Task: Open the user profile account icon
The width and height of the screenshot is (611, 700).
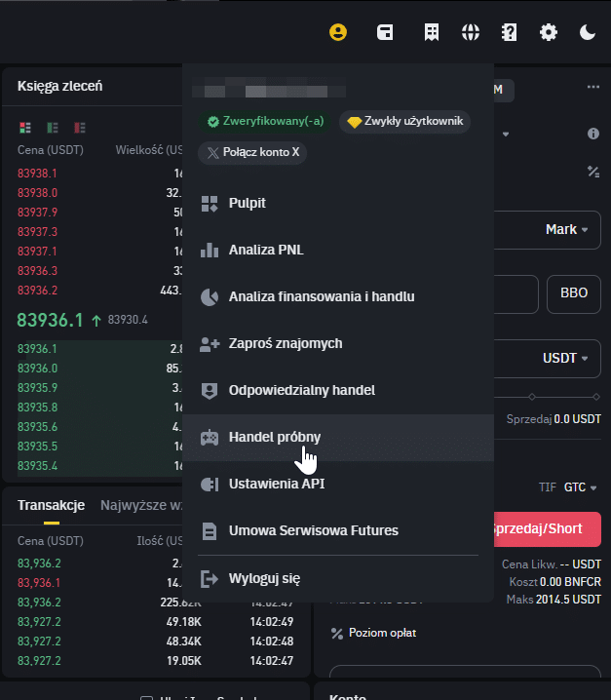Action: point(338,32)
